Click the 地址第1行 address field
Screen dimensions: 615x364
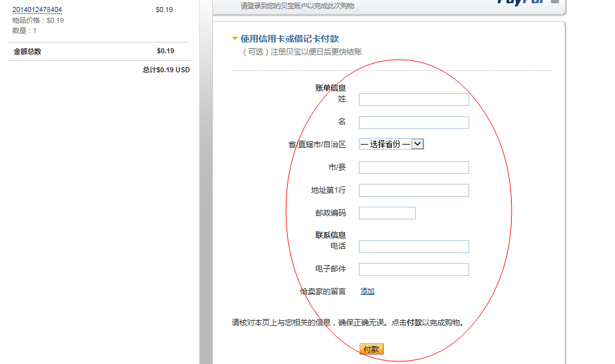tap(413, 190)
